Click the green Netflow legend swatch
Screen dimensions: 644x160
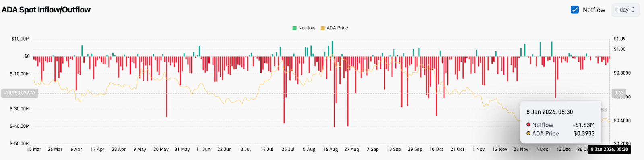tap(294, 28)
